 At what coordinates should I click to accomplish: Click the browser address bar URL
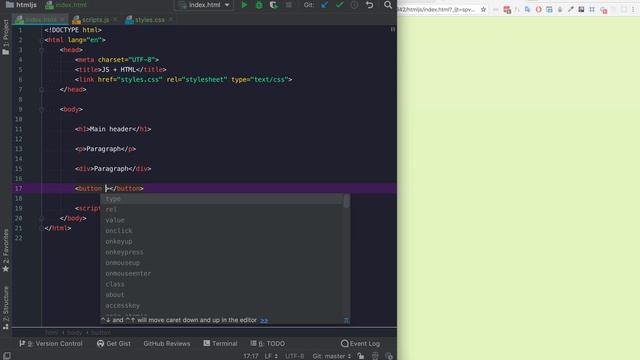click(x=437, y=9)
